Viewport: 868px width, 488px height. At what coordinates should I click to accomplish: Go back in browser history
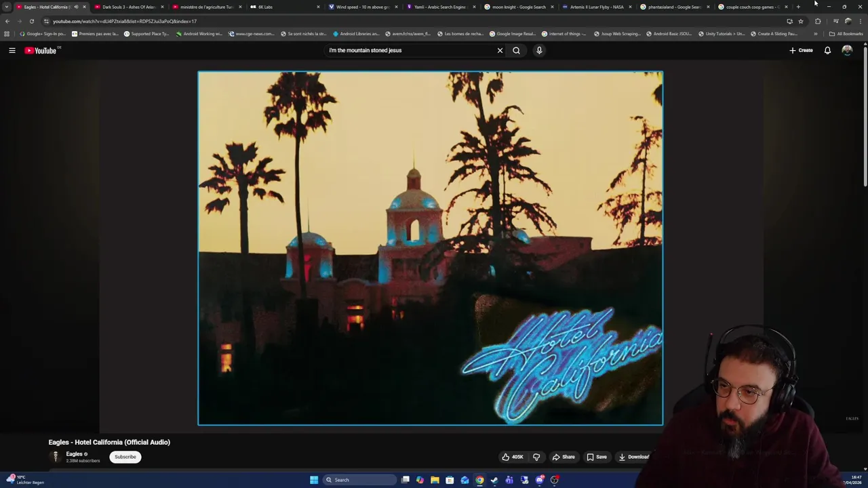pos(7,21)
